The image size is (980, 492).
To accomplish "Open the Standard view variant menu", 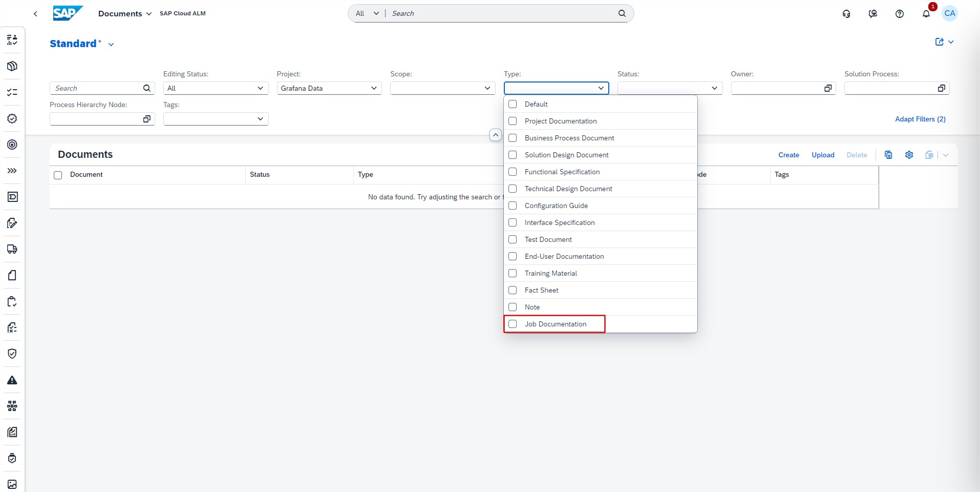I will pyautogui.click(x=111, y=45).
